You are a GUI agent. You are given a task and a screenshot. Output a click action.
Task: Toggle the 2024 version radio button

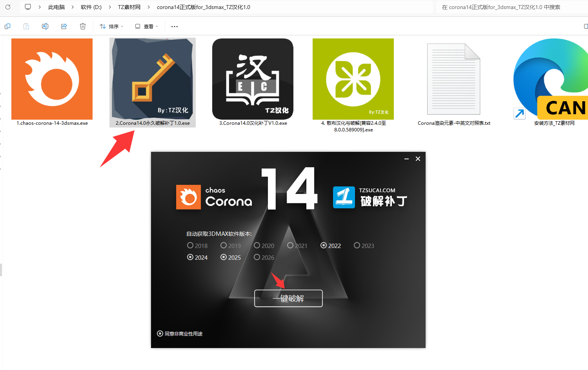190,257
